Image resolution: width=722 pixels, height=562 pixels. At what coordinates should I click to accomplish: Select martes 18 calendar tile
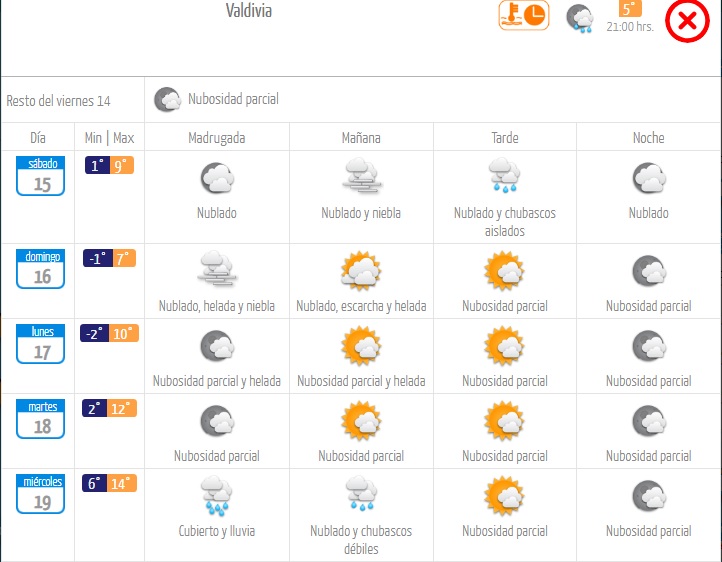click(x=41, y=419)
